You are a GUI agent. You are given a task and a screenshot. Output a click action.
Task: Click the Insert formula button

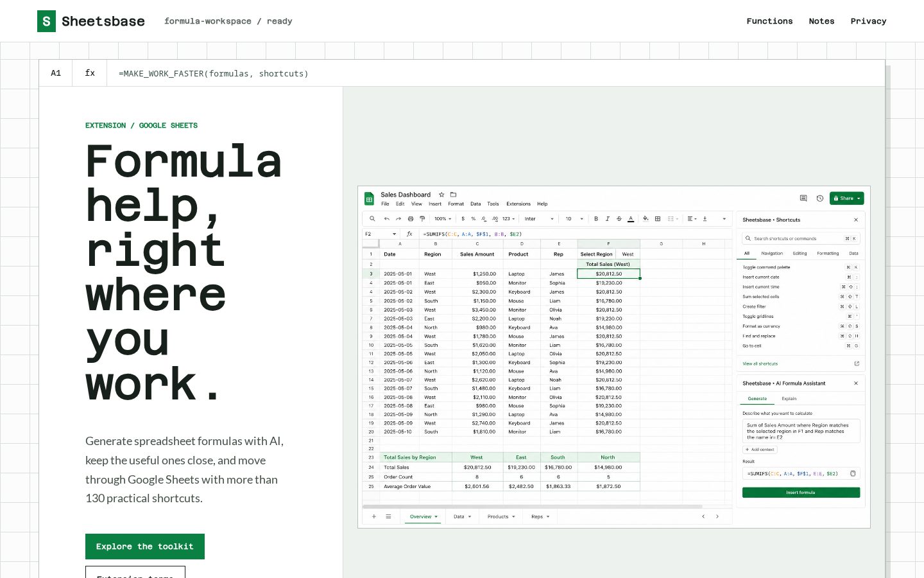coord(801,493)
